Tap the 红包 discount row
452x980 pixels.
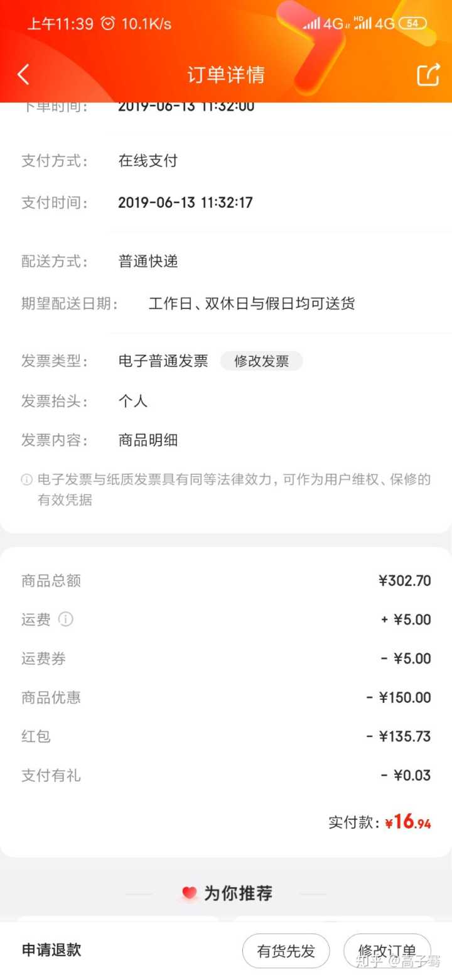226,736
